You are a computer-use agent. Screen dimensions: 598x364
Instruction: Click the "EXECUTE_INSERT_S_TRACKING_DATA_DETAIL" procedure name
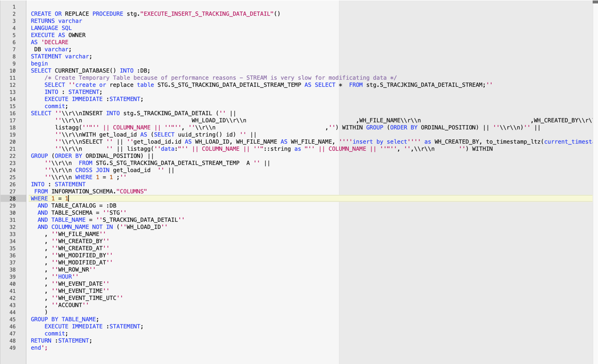pos(207,14)
